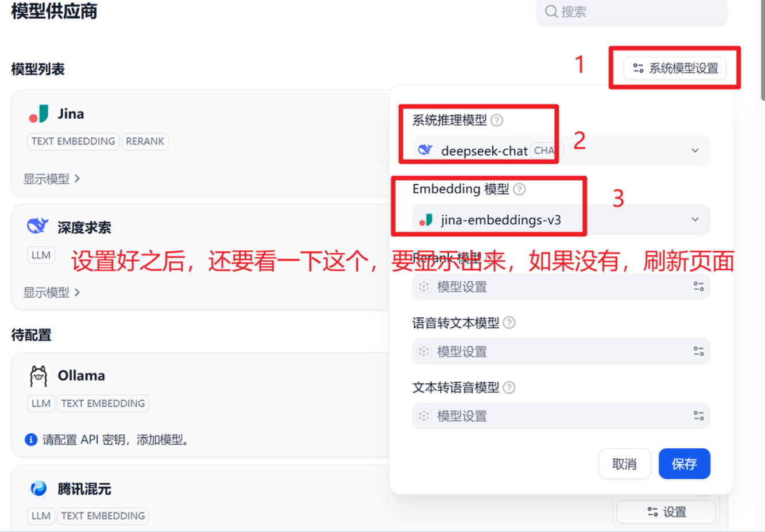This screenshot has width=765, height=532.
Task: Expand 显示模型 under the Jina card
Action: 52,179
